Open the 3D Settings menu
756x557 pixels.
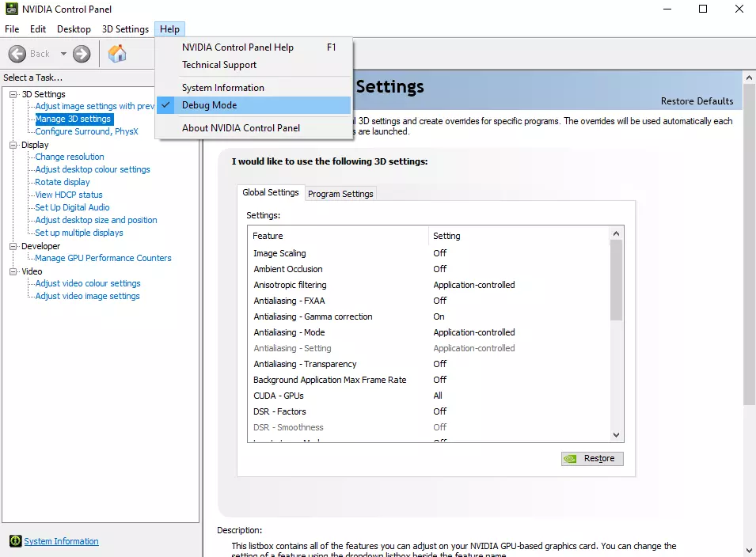click(x=125, y=29)
